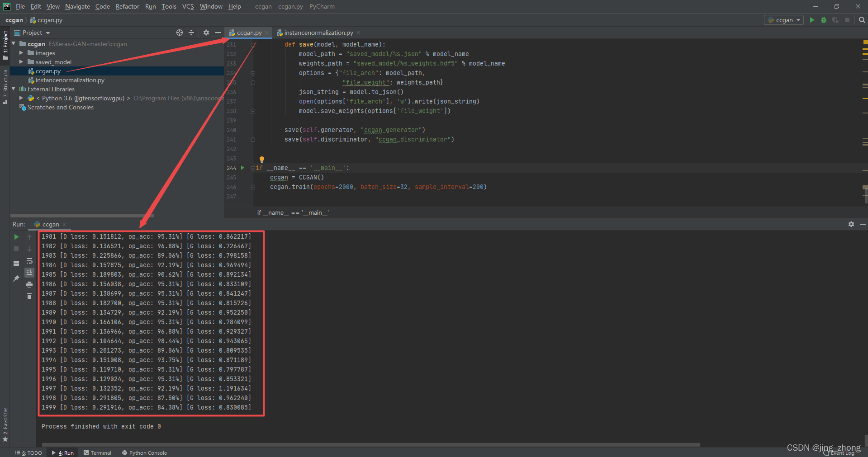Restore layout in Run panel
This screenshot has width=868, height=457.
tap(16, 263)
